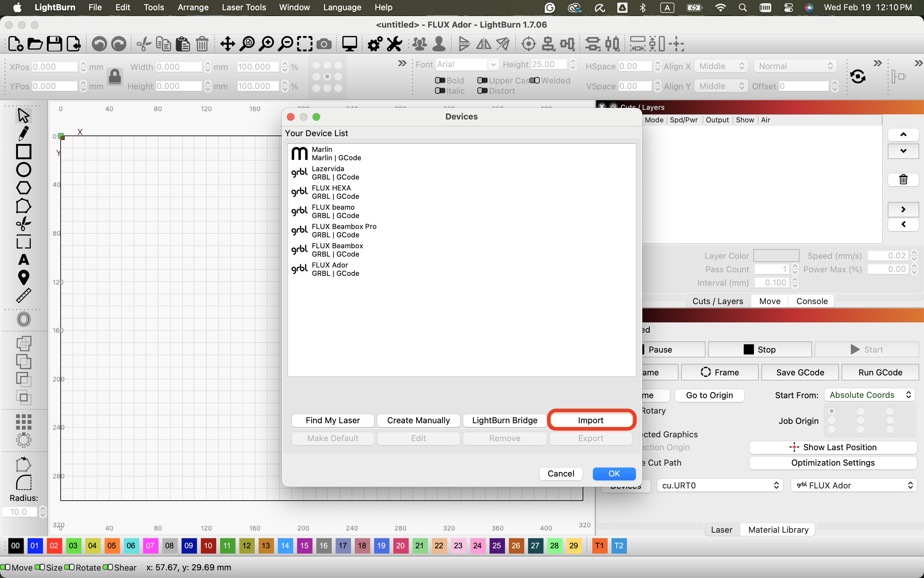Viewport: 924px width, 578px height.
Task: Select FLUX Ador in the device list
Action: (x=461, y=269)
